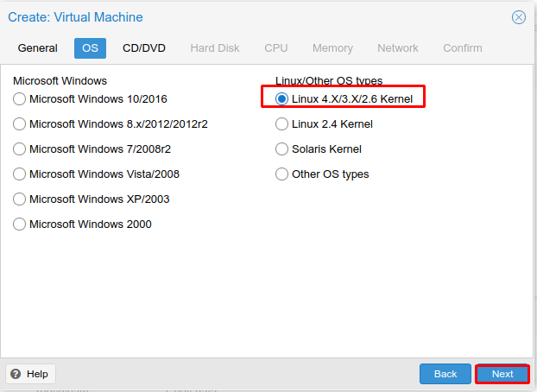This screenshot has height=392, width=537.
Task: Choose Microsoft Windows 7/2008r2 radio button
Action: click(x=20, y=149)
